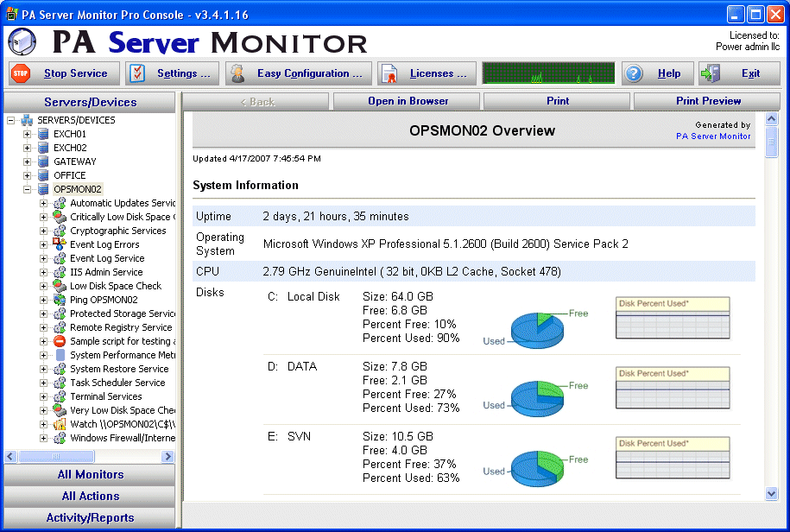Click the red STOP sign icon
Screen dimensions: 790x532
tap(21, 73)
